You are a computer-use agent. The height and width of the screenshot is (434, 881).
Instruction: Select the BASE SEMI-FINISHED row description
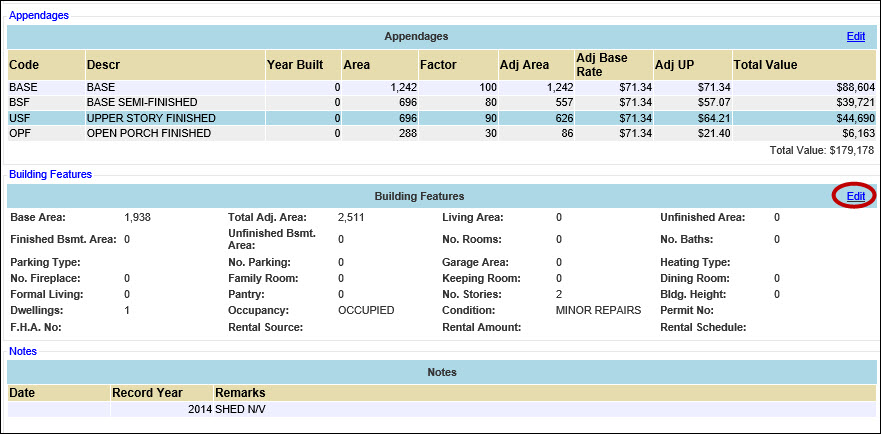[141, 102]
